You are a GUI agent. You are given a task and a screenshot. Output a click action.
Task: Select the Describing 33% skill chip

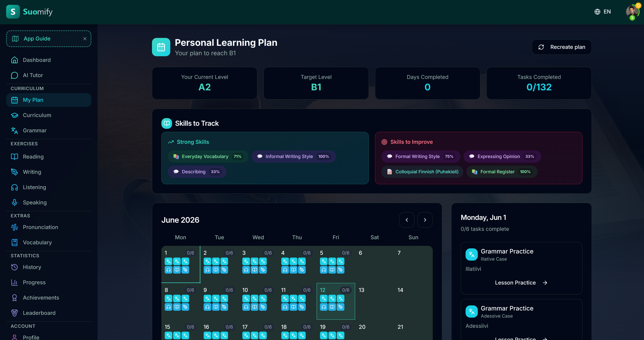point(197,172)
